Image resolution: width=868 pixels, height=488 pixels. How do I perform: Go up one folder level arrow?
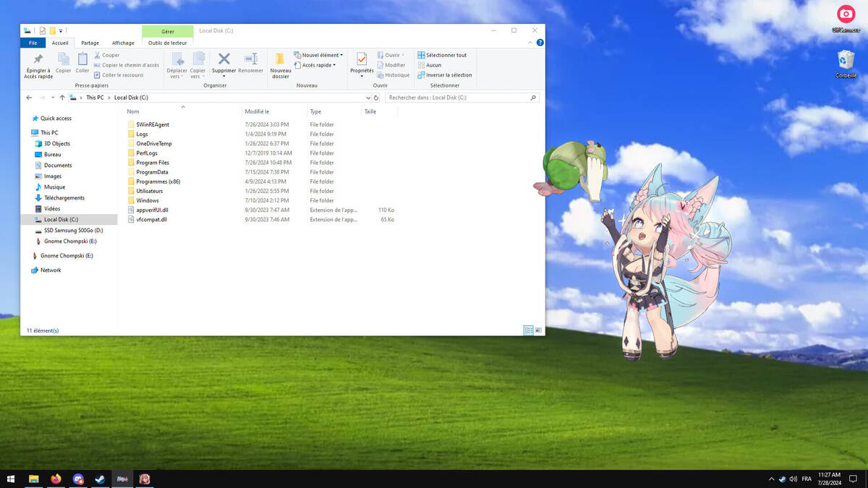click(62, 98)
